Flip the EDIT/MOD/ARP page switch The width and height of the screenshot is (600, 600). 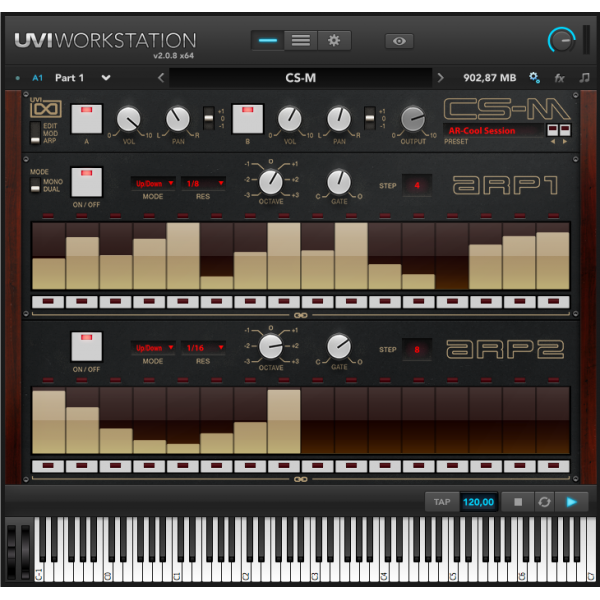pyautogui.click(x=35, y=133)
